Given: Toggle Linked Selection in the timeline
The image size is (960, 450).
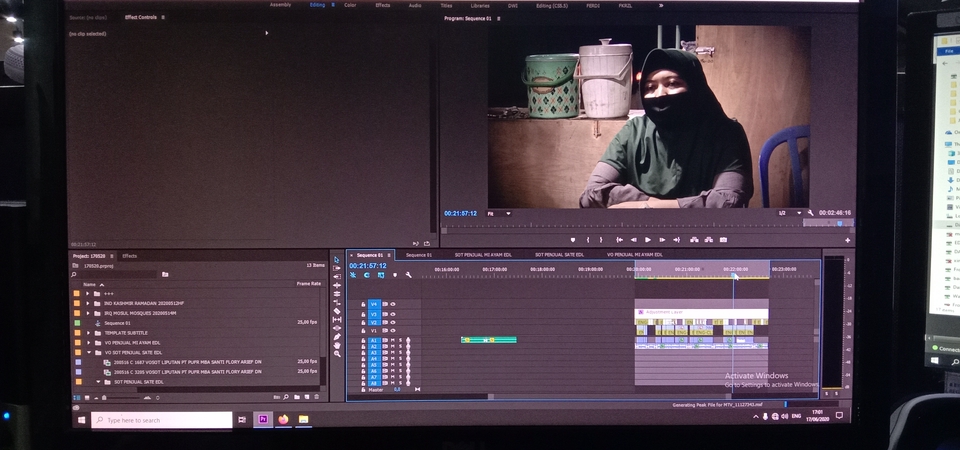Looking at the screenshot, I should (380, 276).
